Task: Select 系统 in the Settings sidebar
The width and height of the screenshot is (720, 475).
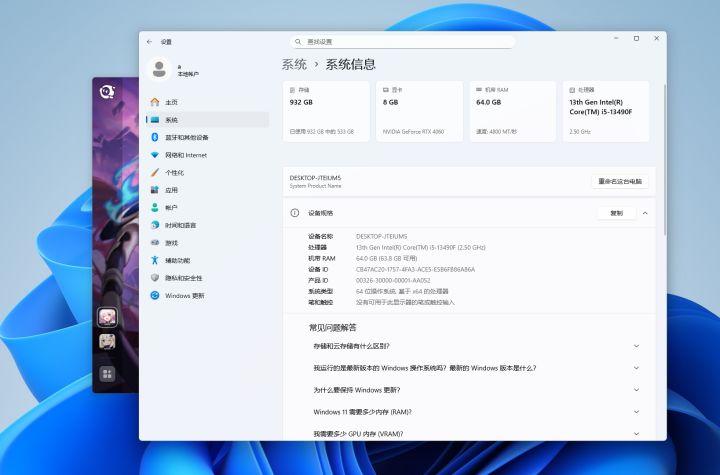Action: tap(208, 120)
